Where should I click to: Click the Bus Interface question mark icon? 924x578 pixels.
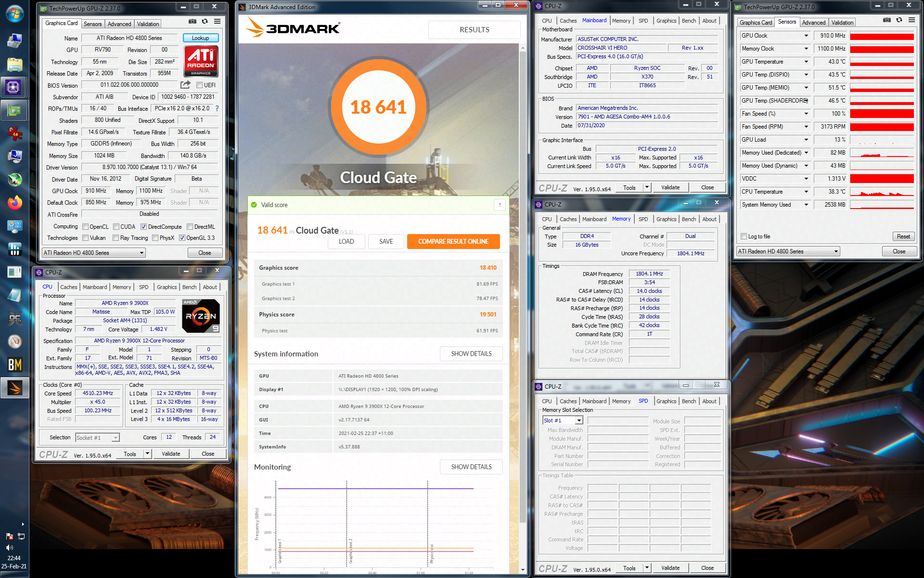click(x=217, y=108)
